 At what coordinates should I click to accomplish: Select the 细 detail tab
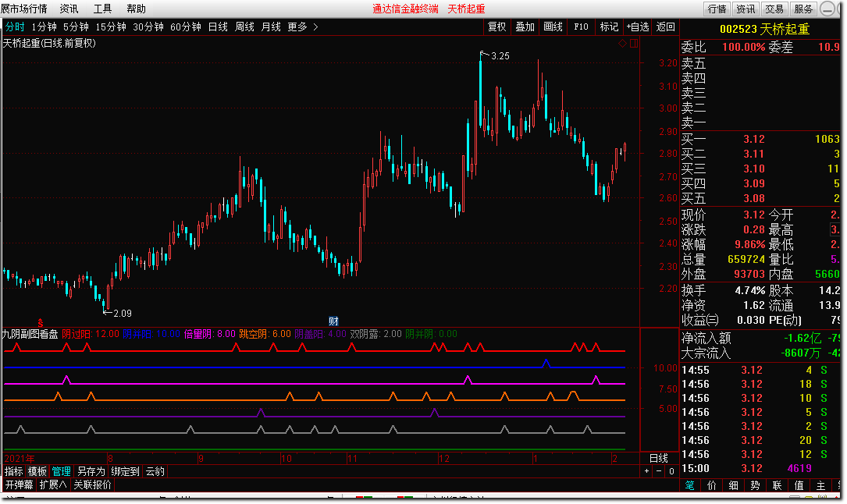[x=733, y=485]
